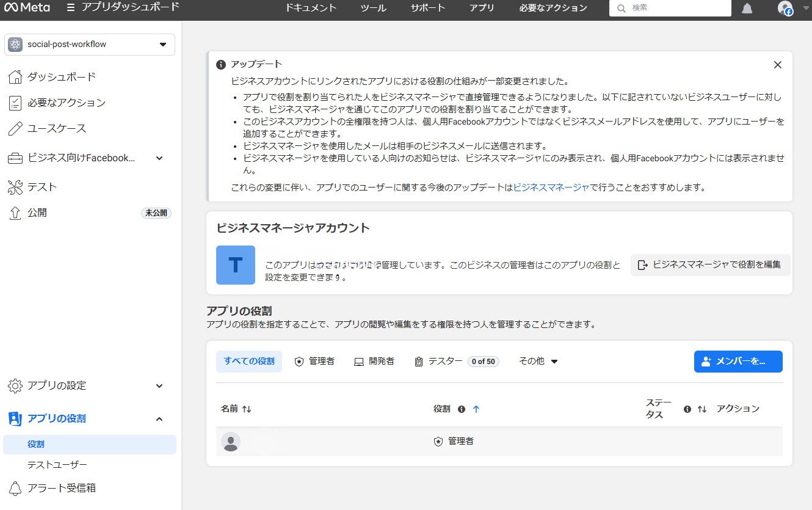Click the hamburger menu icon beside アプリダッシュボード
The height and width of the screenshot is (510, 812).
71,8
